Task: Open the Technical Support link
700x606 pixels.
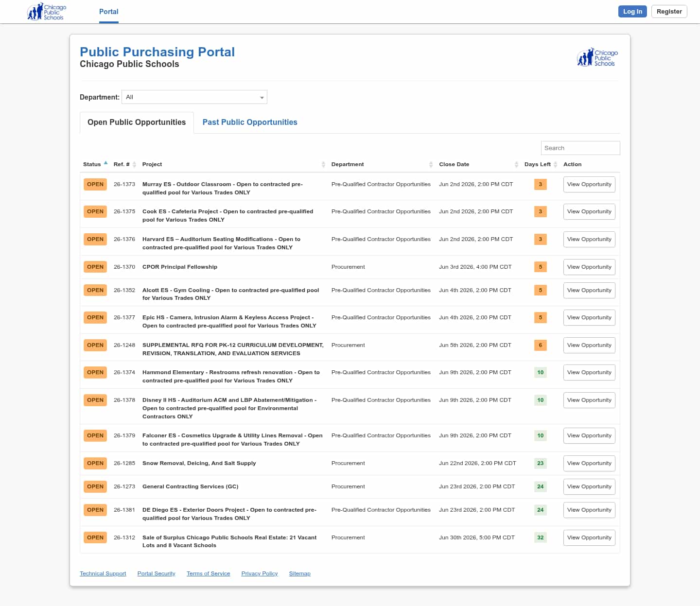Action: coord(103,574)
